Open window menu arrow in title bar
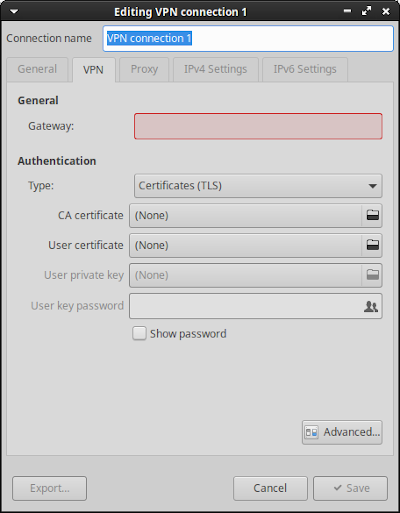Viewport: 400px width, 513px height. [x=14, y=12]
